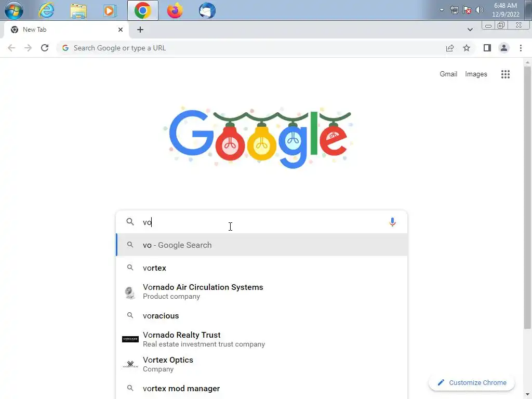Open Windows Media Player from the taskbar
This screenshot has height=399, width=532.
point(110,10)
